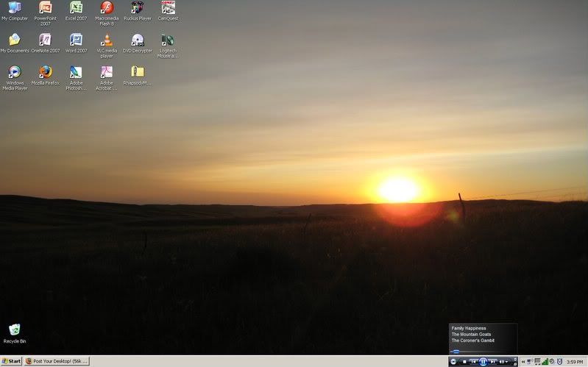Screen dimensions: 588x367
Task: Select the Excel 2007 shortcut
Action: 76,11
